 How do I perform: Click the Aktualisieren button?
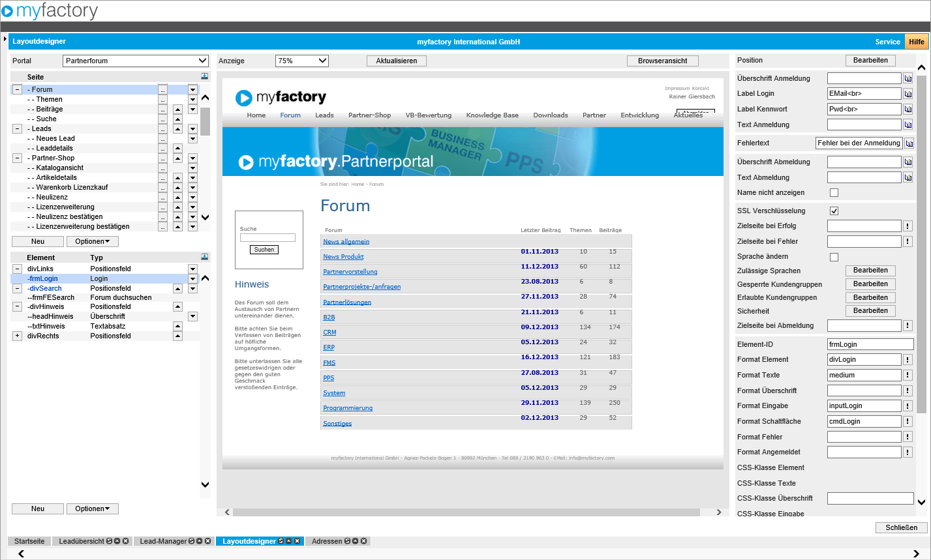tap(397, 61)
